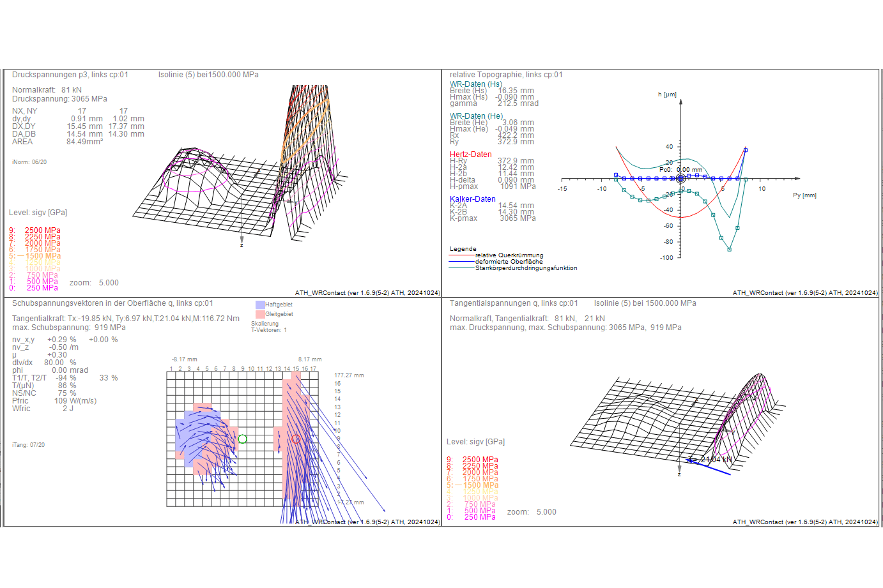Click the green circle marker in the vector grid
The height and width of the screenshot is (588, 883).
(x=242, y=439)
